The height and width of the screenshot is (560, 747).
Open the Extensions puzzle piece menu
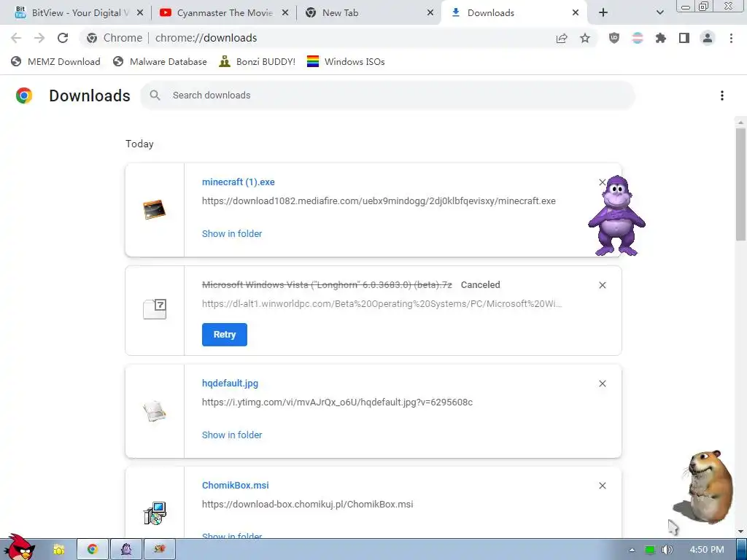coord(661,38)
